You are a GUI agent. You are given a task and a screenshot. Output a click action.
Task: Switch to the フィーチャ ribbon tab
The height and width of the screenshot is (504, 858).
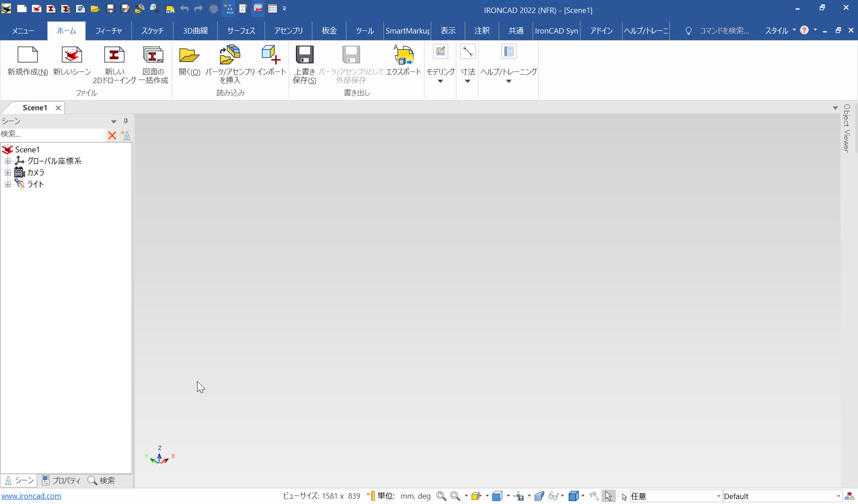[x=109, y=31]
